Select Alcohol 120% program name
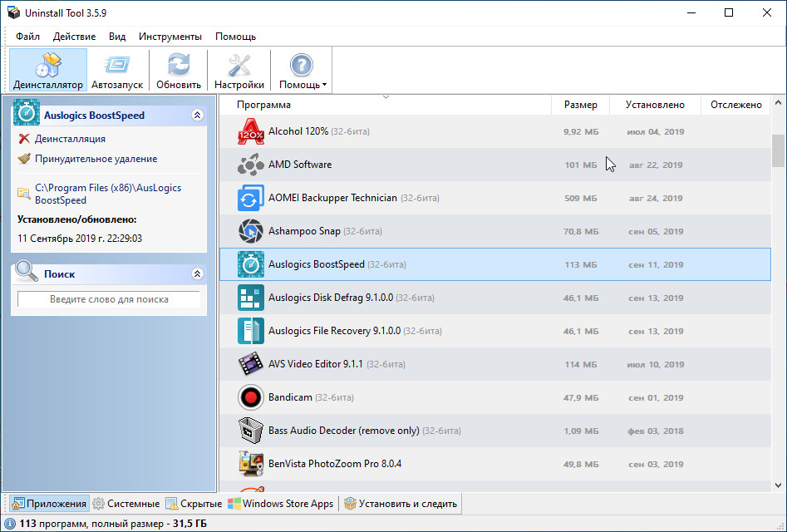Screen dimensions: 787x532 (x=298, y=131)
